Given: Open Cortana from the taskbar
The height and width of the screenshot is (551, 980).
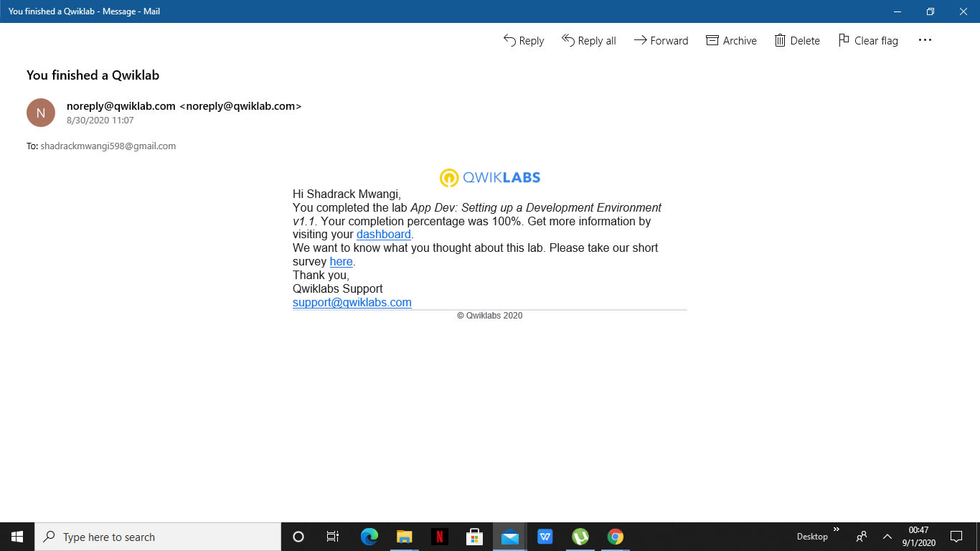Looking at the screenshot, I should click(x=298, y=537).
